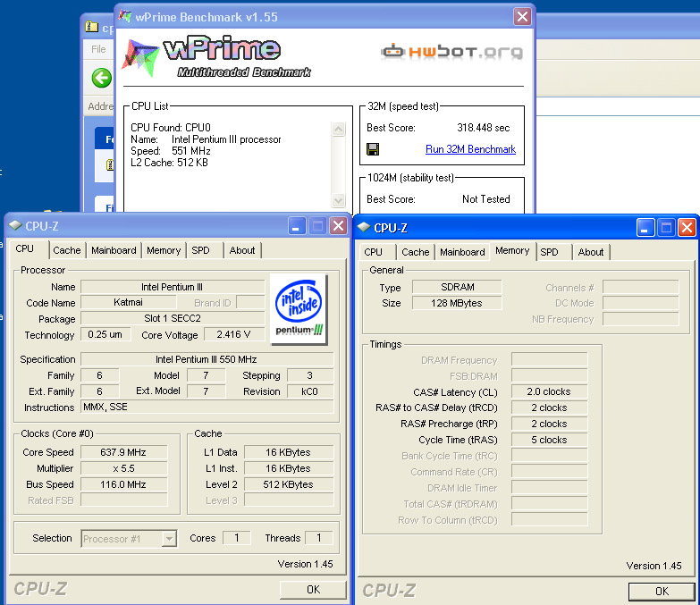This screenshot has width=700, height=605.
Task: Click the right CPU-Z window title icon
Action: pyautogui.click(x=364, y=228)
